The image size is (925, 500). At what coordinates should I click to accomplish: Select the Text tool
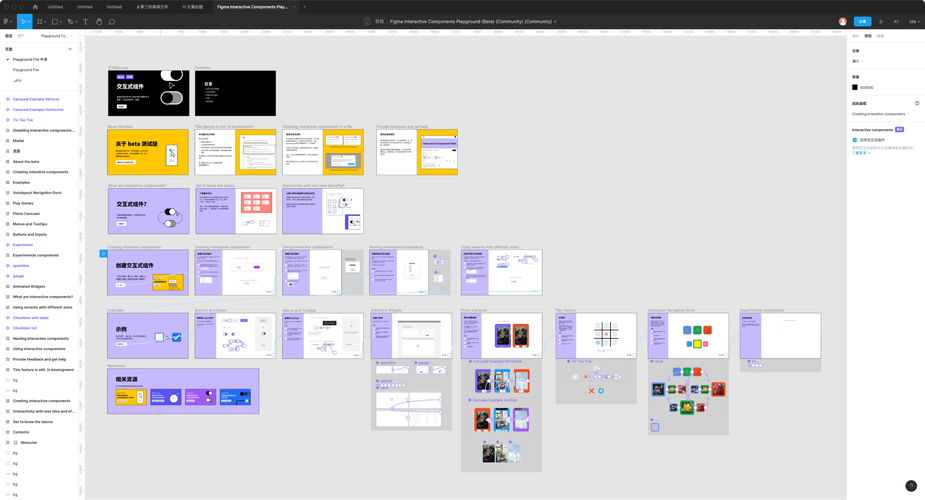coord(86,21)
